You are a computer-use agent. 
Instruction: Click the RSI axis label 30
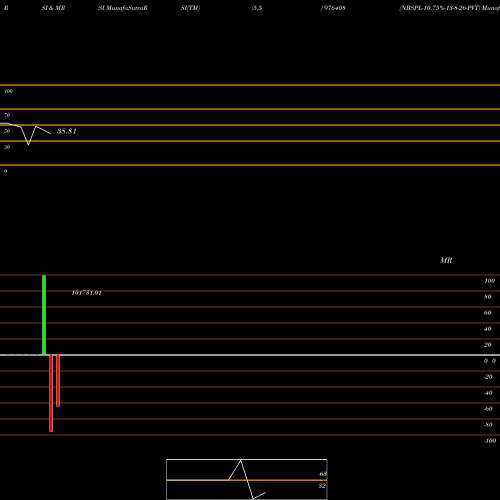(x=7, y=147)
